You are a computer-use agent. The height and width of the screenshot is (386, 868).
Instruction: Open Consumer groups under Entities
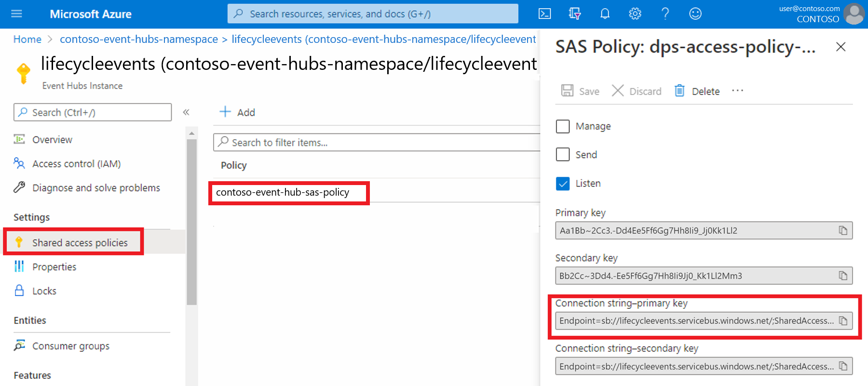70,346
